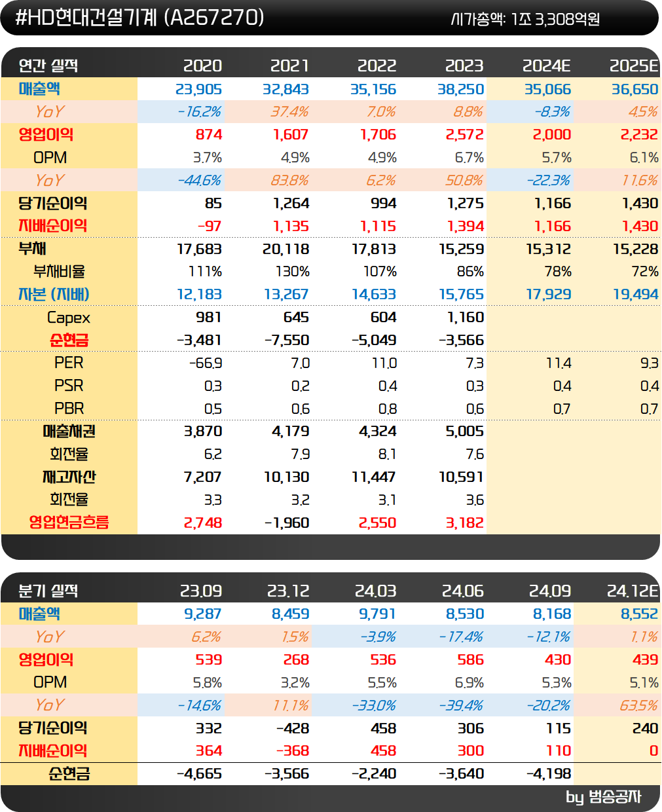Click the 2025E column header

[x=633, y=65]
